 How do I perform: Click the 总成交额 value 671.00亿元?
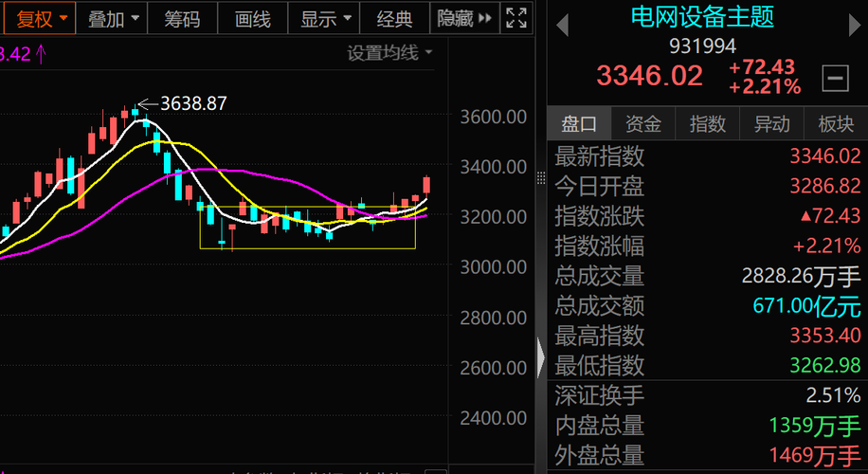click(x=806, y=305)
